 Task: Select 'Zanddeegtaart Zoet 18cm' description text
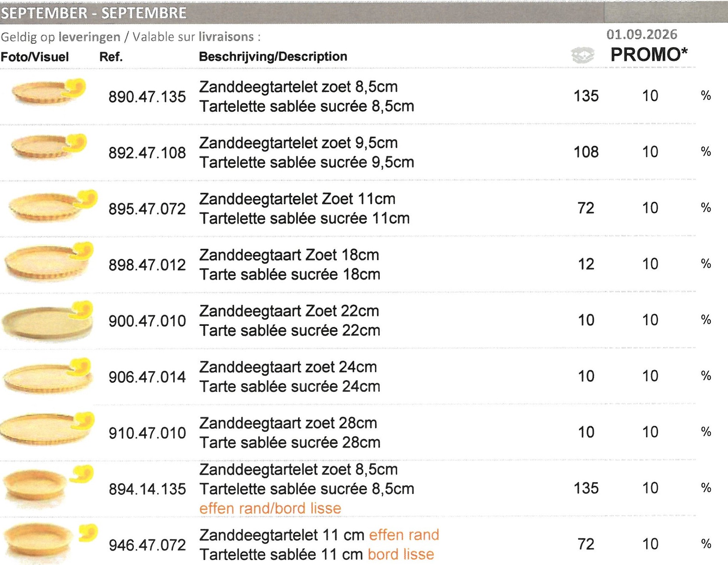289,255
